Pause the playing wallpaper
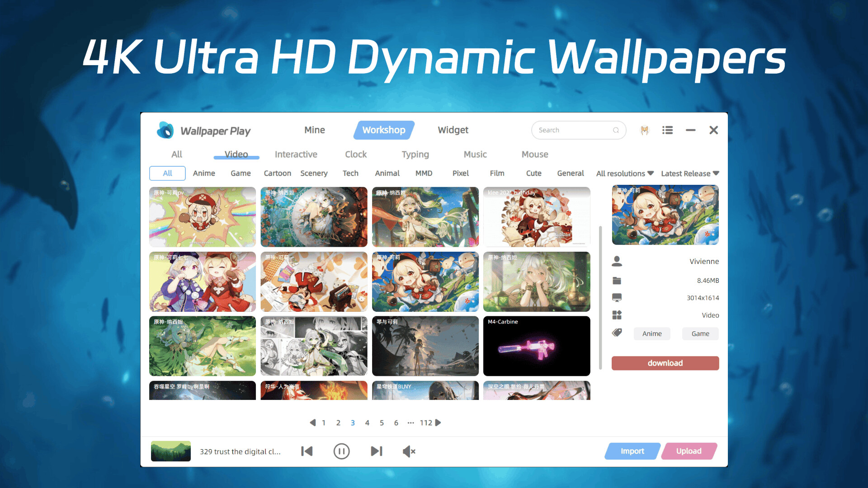 click(x=342, y=451)
